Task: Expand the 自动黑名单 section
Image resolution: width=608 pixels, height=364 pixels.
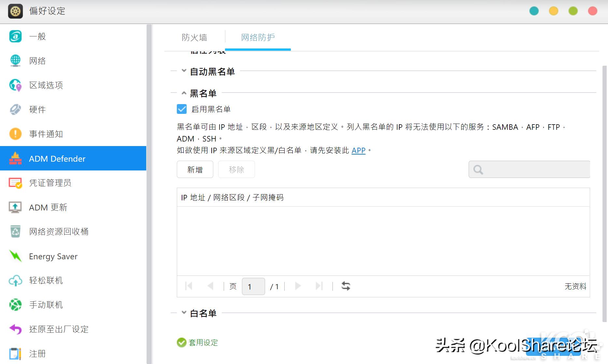Action: (183, 71)
